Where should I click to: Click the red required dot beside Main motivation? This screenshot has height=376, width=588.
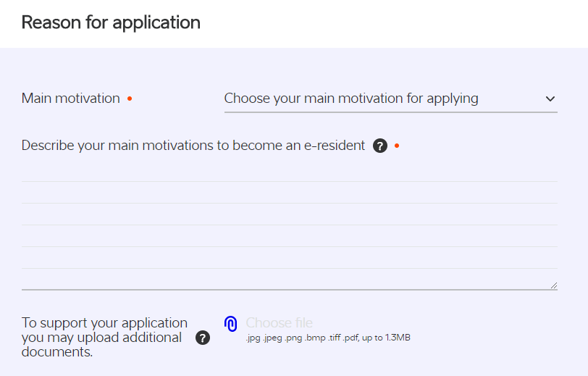tap(130, 99)
